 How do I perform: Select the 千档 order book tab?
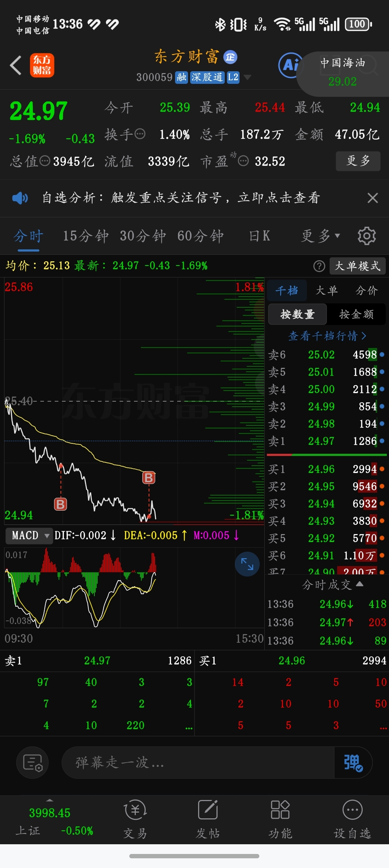pyautogui.click(x=287, y=290)
